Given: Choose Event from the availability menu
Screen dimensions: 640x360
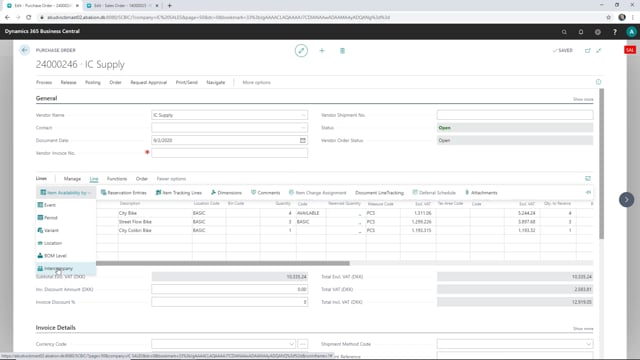Looking at the screenshot, I should (66, 205).
